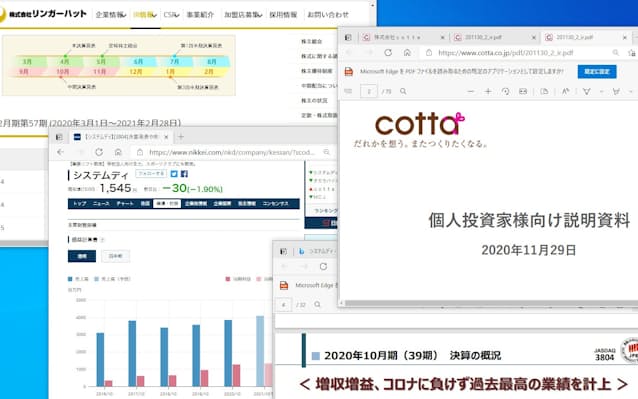Share Systemti page on Twitter
The image size is (638, 399).
(174, 174)
